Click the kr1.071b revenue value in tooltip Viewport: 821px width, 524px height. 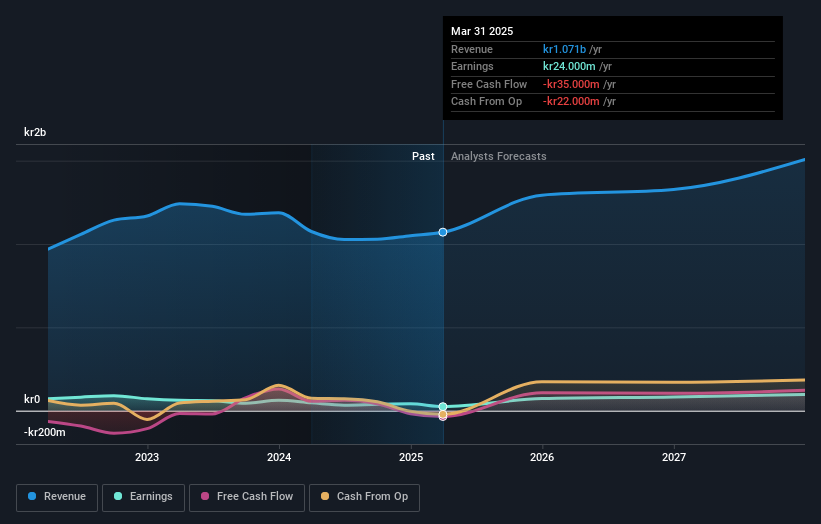point(564,49)
